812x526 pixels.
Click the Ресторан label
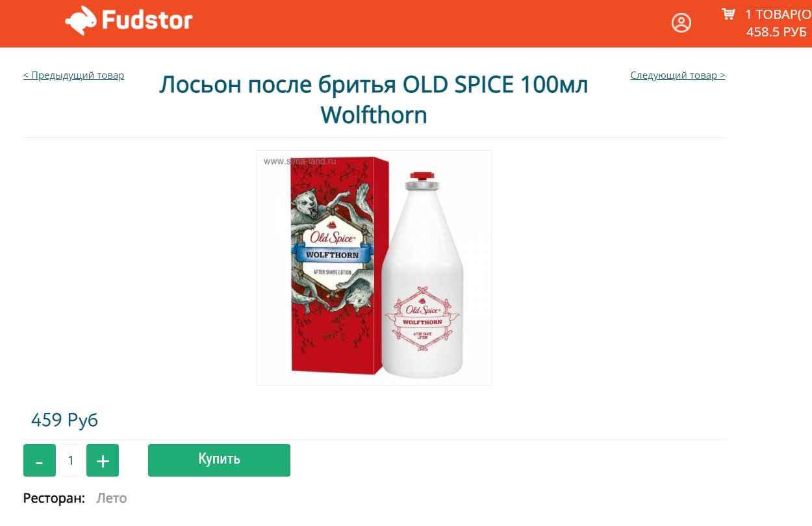(x=54, y=499)
